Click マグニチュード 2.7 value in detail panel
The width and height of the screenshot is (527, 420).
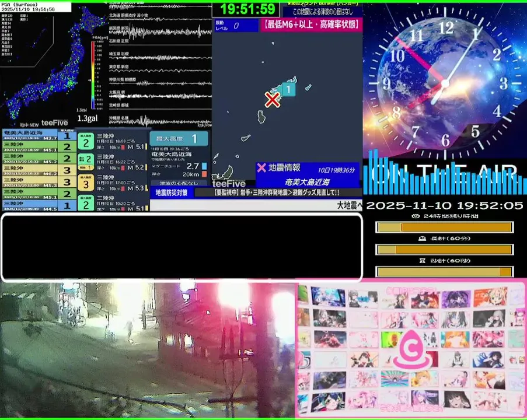[x=193, y=166]
